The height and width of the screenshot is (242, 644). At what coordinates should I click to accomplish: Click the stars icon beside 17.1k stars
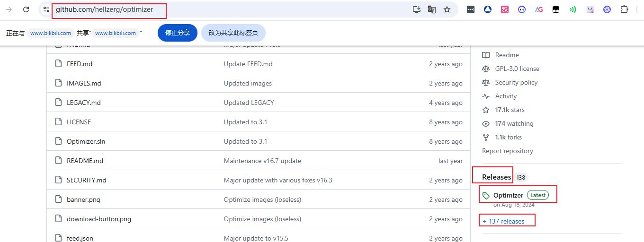click(x=486, y=110)
